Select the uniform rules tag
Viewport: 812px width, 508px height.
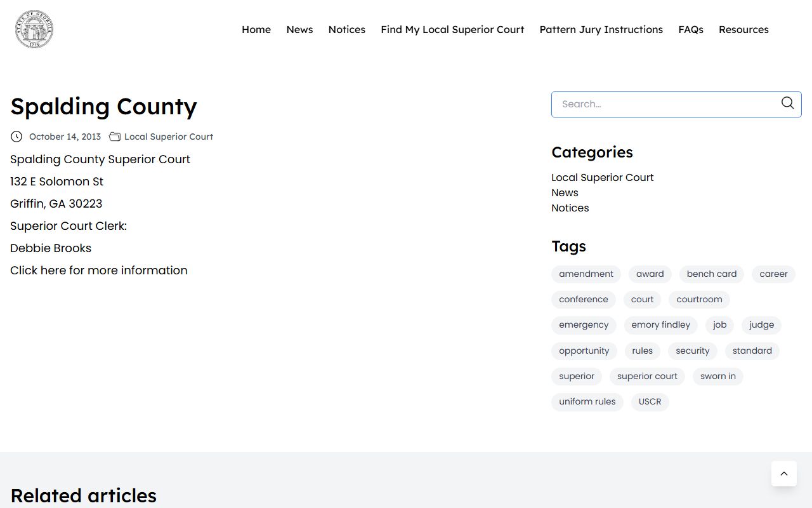pos(587,402)
